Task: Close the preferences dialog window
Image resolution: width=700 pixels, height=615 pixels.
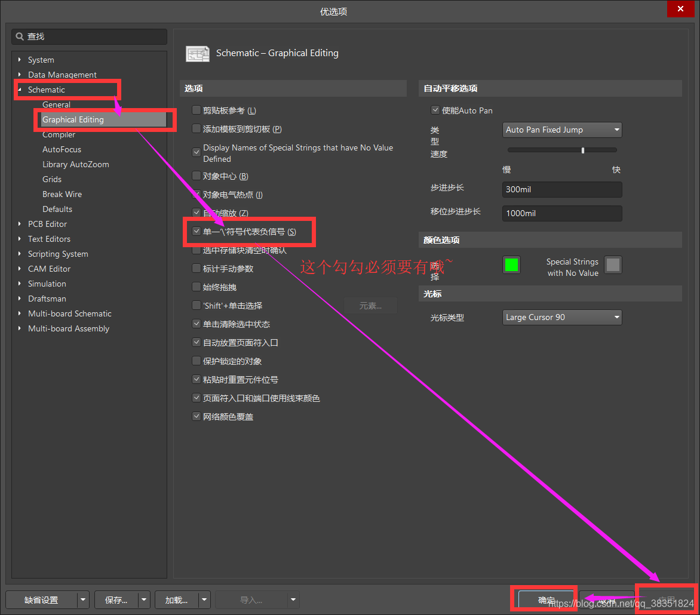Action: pos(681,9)
